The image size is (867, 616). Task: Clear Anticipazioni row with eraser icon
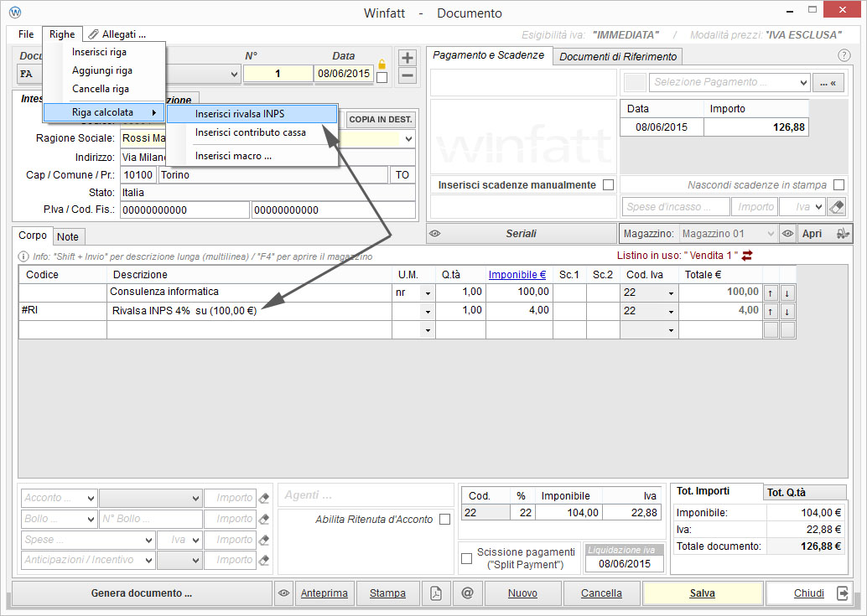coord(264,560)
